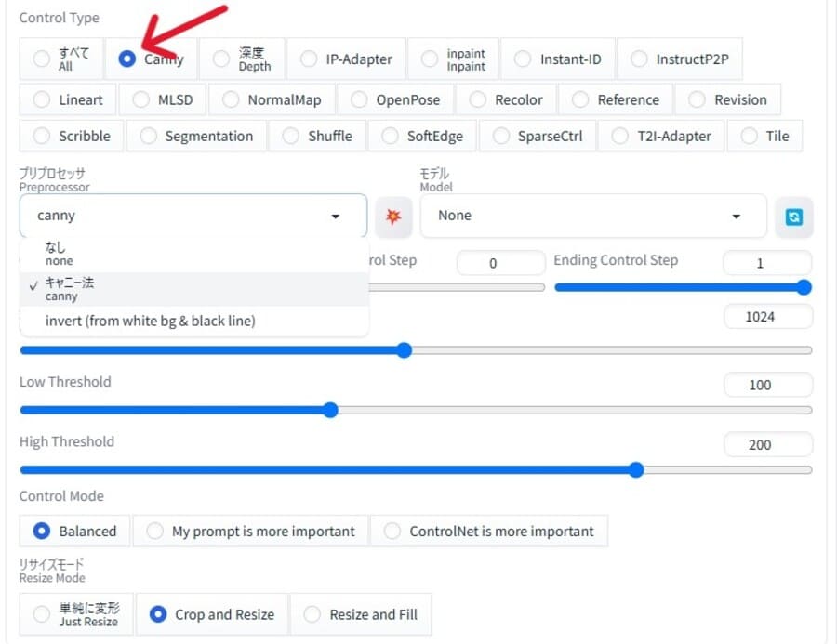Open the Model dropdown showing None
The image size is (837, 644).
click(593, 216)
